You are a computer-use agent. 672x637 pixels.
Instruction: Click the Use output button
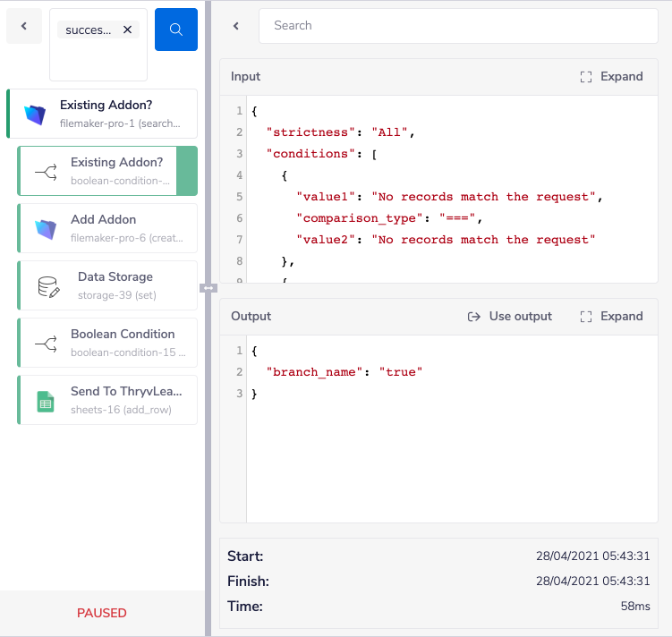click(509, 317)
